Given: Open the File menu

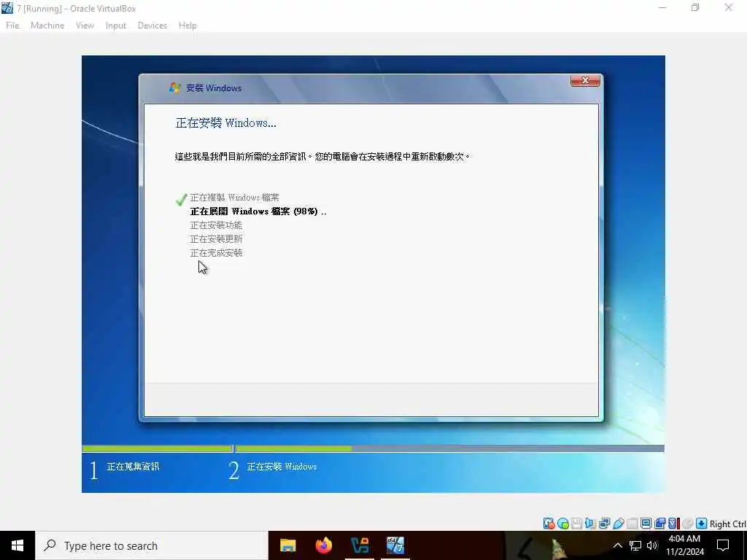Looking at the screenshot, I should point(12,26).
